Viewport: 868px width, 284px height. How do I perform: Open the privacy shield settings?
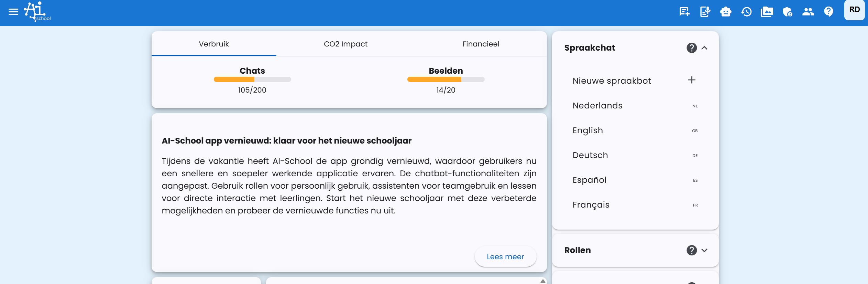[x=787, y=12]
